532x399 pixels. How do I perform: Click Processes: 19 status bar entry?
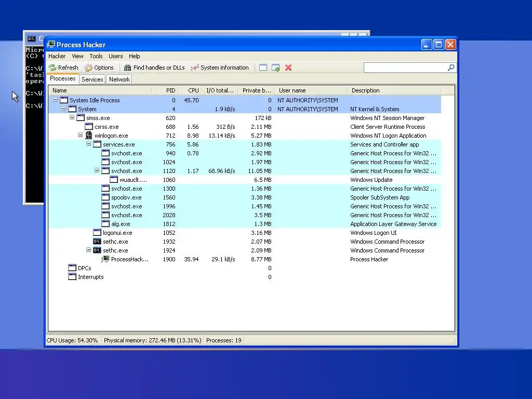223,340
